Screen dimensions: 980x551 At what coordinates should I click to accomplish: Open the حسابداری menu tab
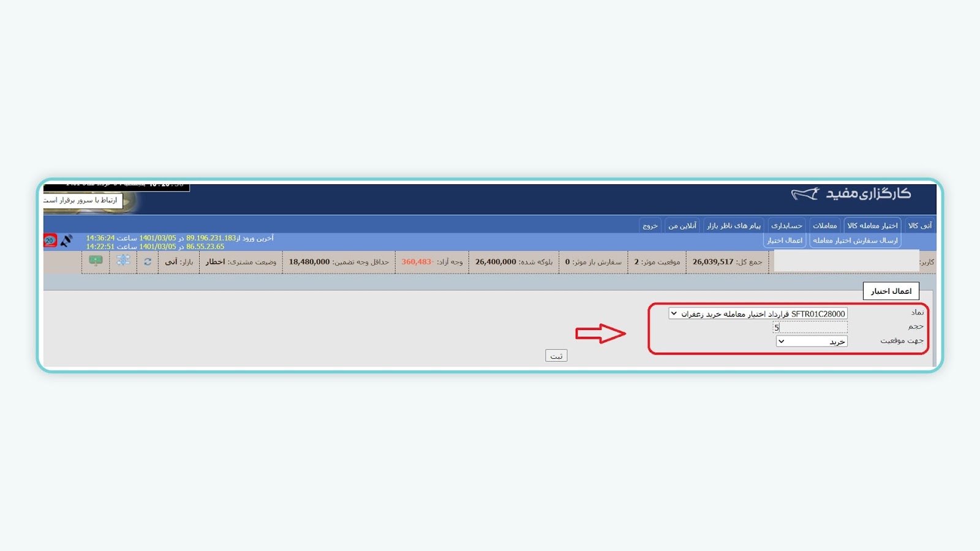point(786,226)
